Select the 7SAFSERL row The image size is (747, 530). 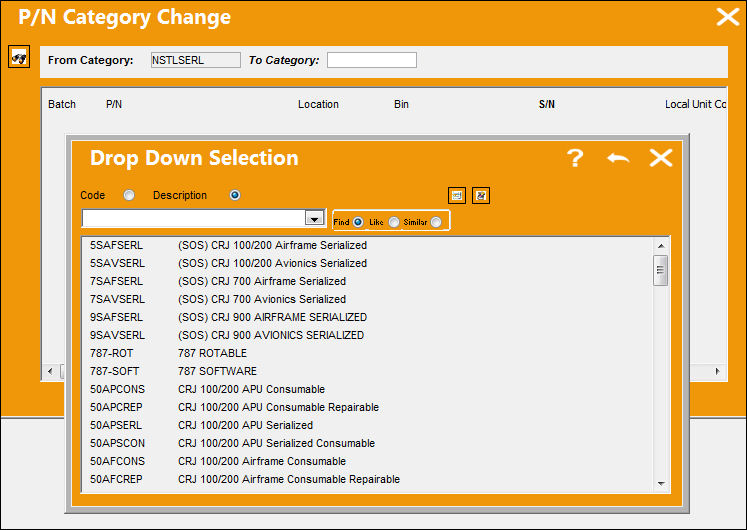point(368,281)
